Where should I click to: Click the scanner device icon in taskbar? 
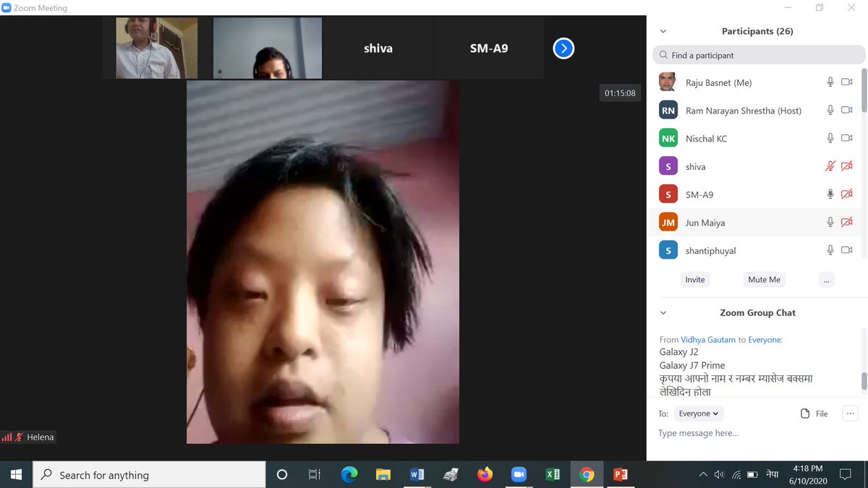pyautogui.click(x=451, y=474)
